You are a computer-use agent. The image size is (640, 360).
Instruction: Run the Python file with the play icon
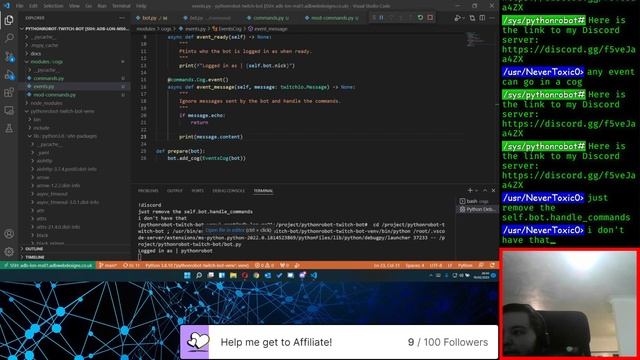tap(457, 18)
